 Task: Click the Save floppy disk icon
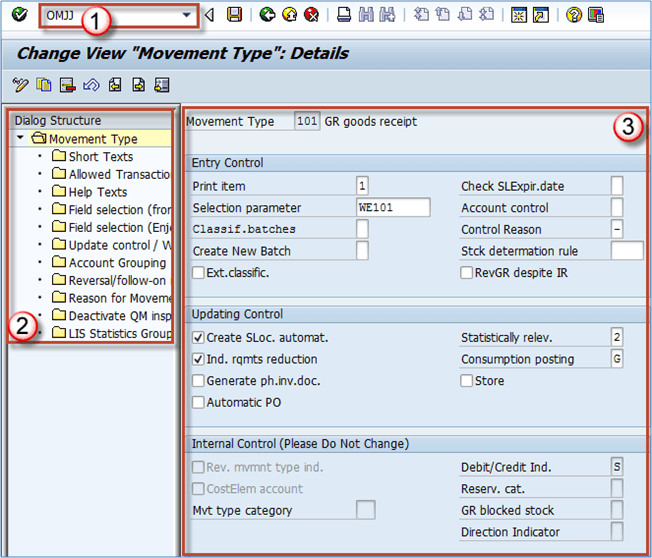234,15
